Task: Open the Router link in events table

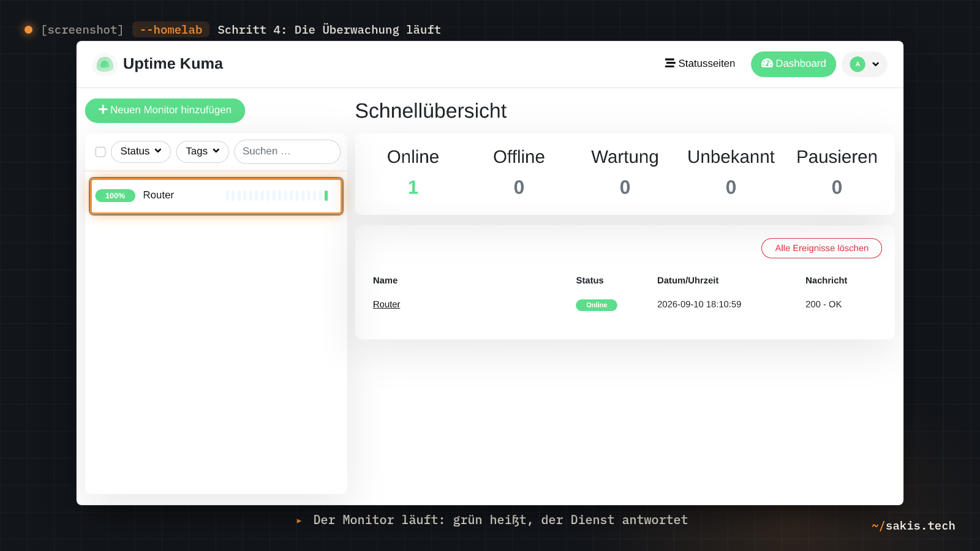Action: (386, 304)
